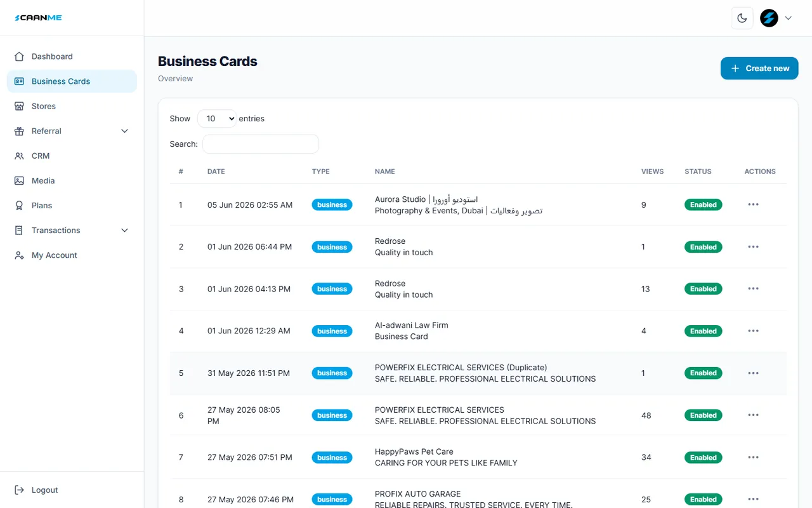Viewport: 812px width, 508px height.
Task: Expand the Referral submenu chevron
Action: tap(124, 131)
